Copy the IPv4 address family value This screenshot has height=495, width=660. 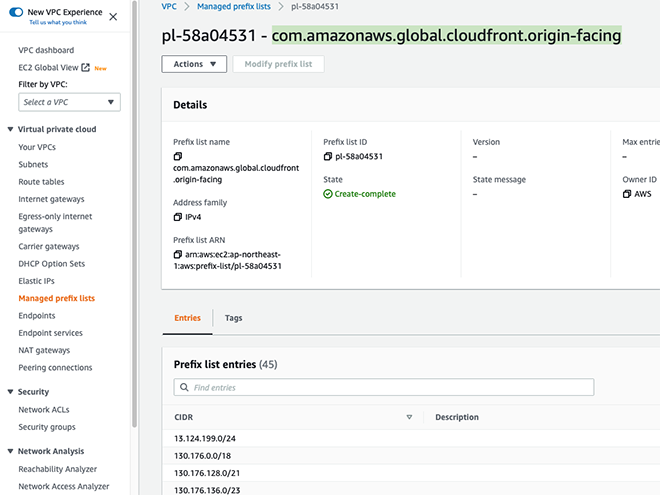click(178, 217)
